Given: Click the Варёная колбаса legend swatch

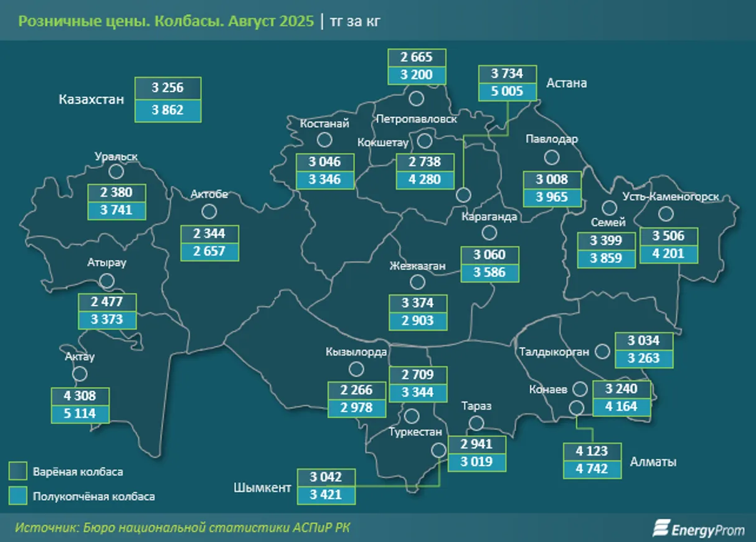Looking at the screenshot, I should pos(17,472).
